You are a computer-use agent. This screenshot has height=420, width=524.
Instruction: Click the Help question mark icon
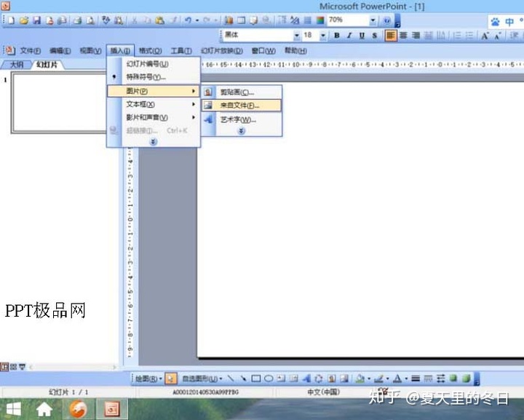(x=387, y=20)
